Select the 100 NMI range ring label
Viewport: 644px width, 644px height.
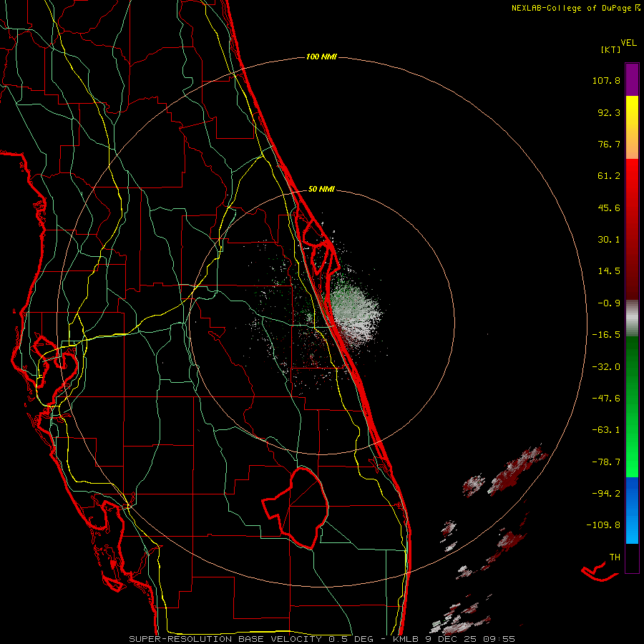click(x=321, y=57)
